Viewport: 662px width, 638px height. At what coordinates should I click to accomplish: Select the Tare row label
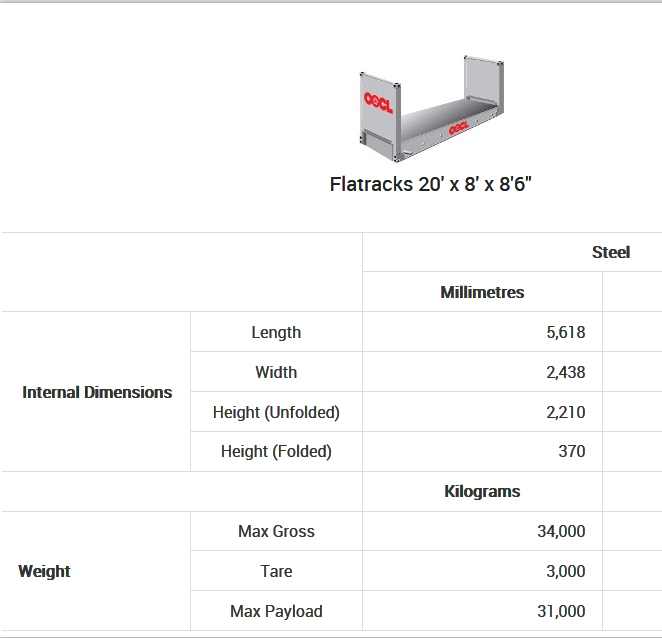(x=276, y=572)
